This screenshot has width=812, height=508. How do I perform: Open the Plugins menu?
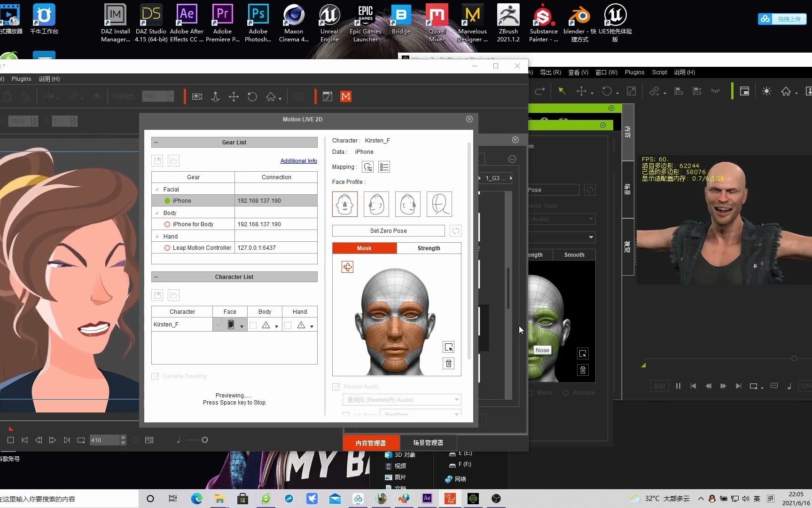(21, 79)
